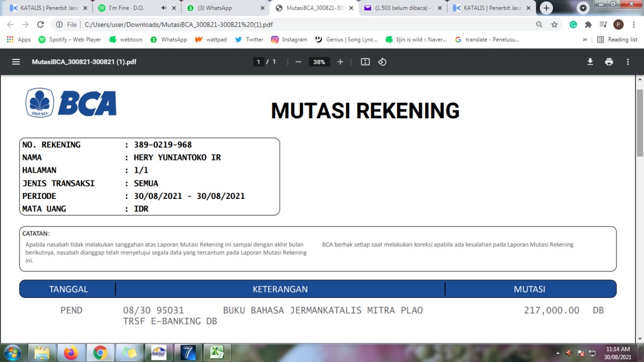Click the name HERY YUNIANTOKO IR

tap(177, 158)
